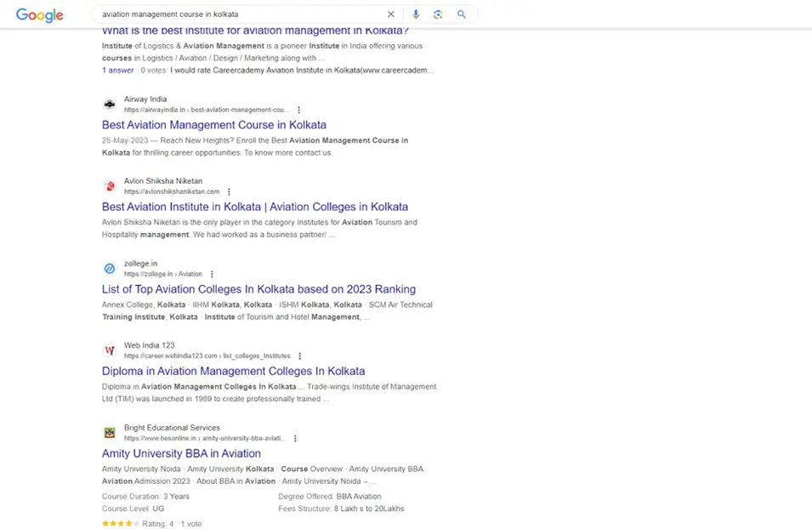Image resolution: width=812 pixels, height=529 pixels.
Task: Open more options for Bright Educational result
Action: (x=295, y=439)
